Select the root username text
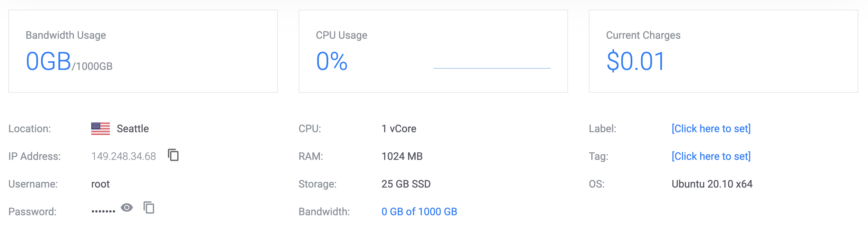Image resolution: width=868 pixels, height=245 pixels. point(100,184)
